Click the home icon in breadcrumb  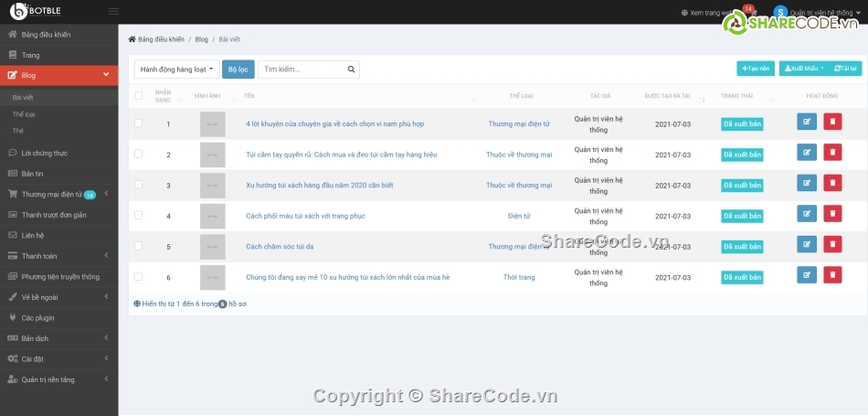pos(132,39)
